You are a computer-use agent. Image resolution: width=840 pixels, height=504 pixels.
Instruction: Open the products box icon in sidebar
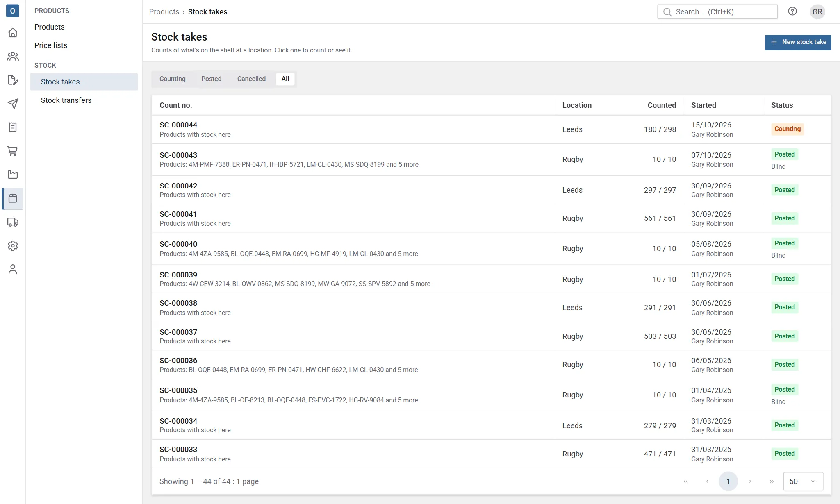[x=13, y=199]
